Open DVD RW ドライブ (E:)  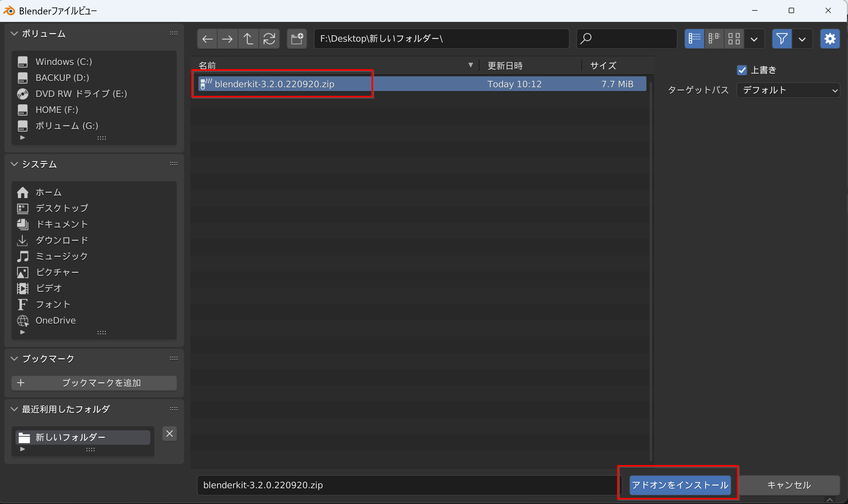coord(94,94)
